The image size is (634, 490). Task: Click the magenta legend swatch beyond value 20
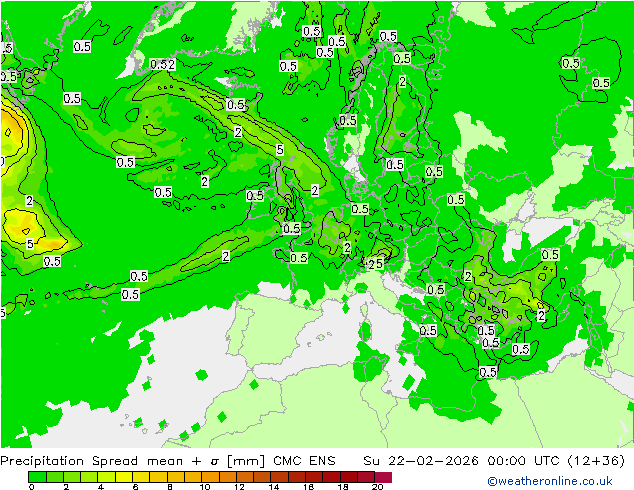click(383, 477)
